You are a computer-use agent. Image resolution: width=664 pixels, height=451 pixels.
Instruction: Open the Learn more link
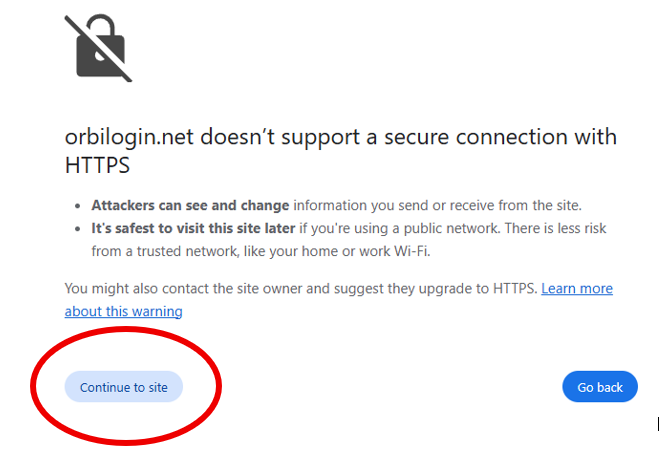(x=577, y=288)
